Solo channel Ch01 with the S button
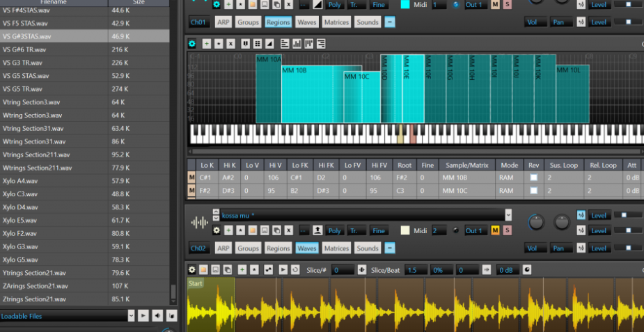Image resolution: width=644 pixels, height=332 pixels. pos(507,5)
